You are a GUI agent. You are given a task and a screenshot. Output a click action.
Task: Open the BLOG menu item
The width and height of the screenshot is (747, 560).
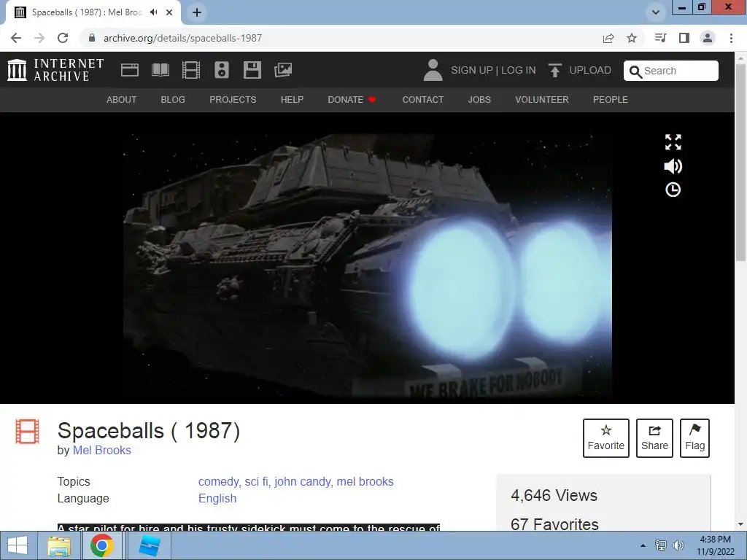pyautogui.click(x=173, y=99)
